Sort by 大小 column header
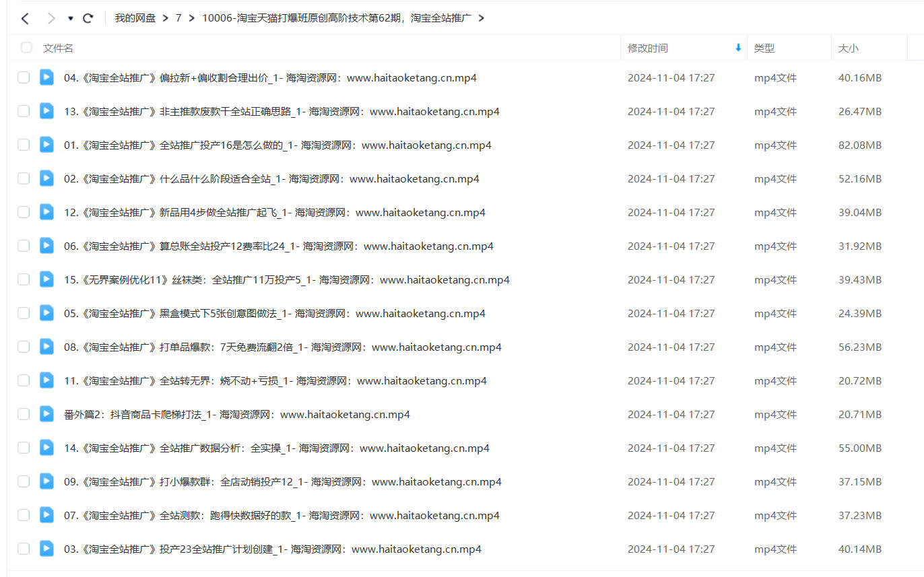The image size is (924, 577). click(x=849, y=48)
